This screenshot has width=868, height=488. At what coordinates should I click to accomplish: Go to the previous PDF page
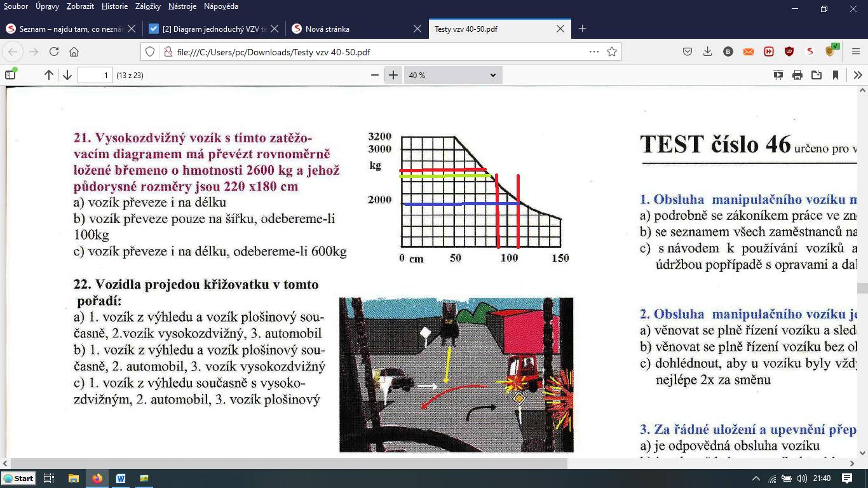[x=49, y=75]
